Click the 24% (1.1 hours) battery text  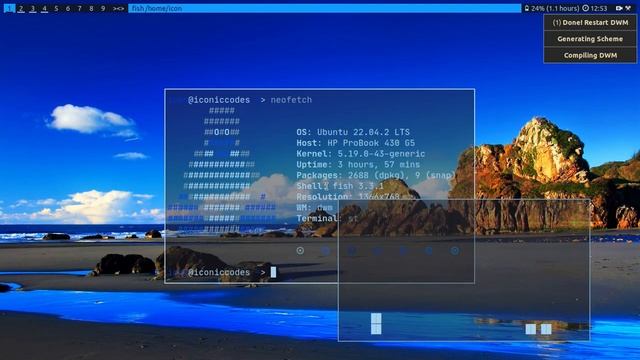(x=555, y=8)
